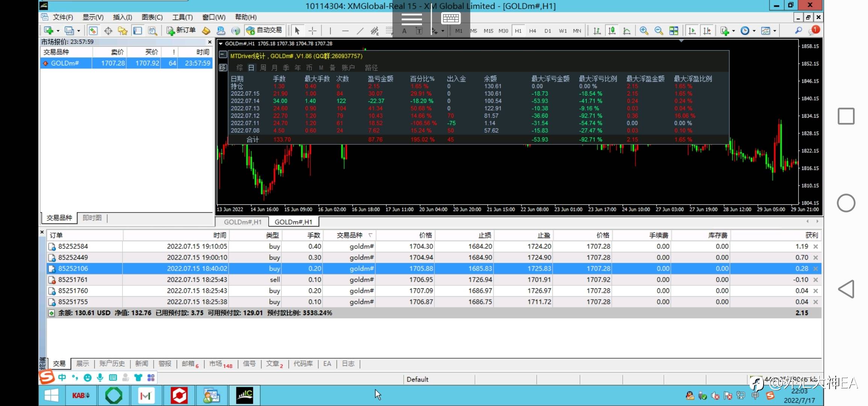Open the toolbar search magnifier
This screenshot has width=868, height=406.
point(798,31)
